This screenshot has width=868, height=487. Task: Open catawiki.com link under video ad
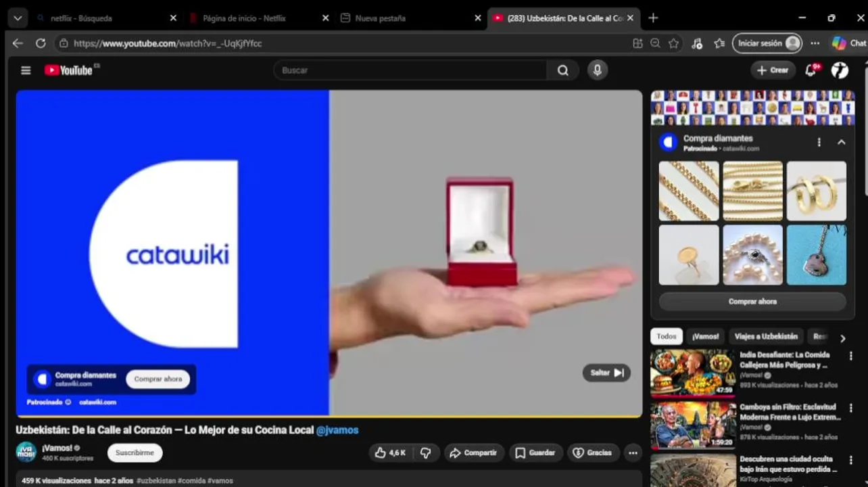[x=97, y=402]
